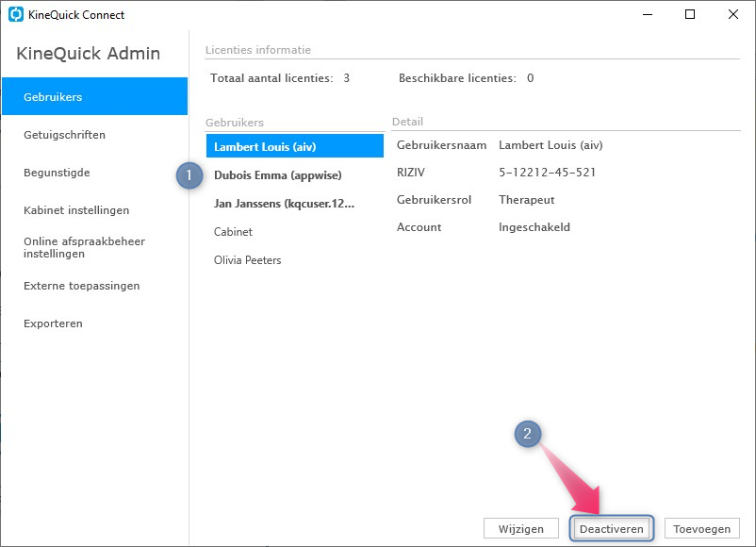Click the Wijzigen button
The width and height of the screenshot is (756, 547).
pos(520,529)
